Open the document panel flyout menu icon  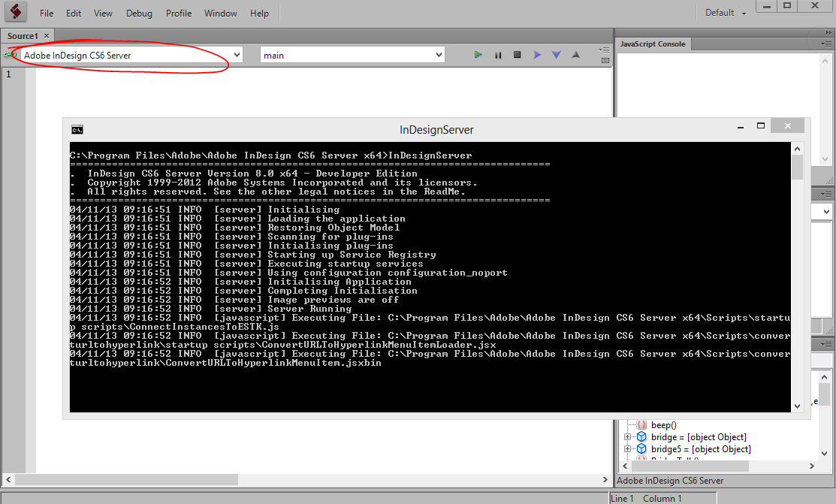(x=604, y=50)
